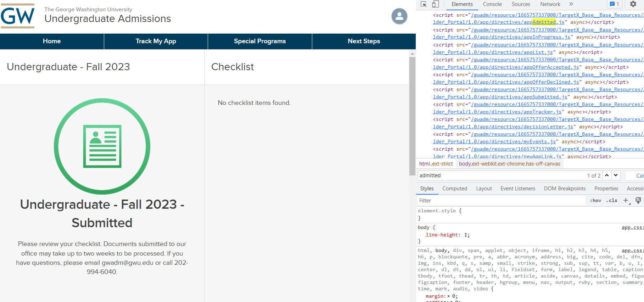Click the Styles Filter input field

(x=501, y=201)
